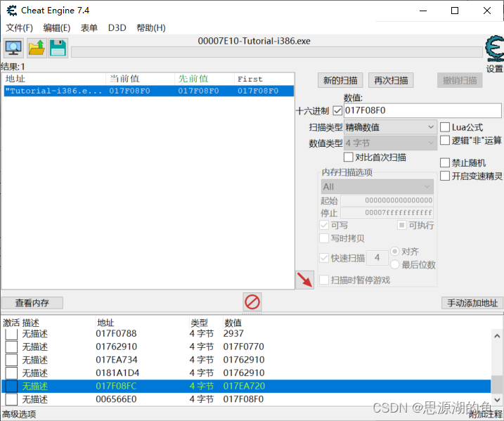
Task: Click the 先前值 column header
Action: [205, 79]
